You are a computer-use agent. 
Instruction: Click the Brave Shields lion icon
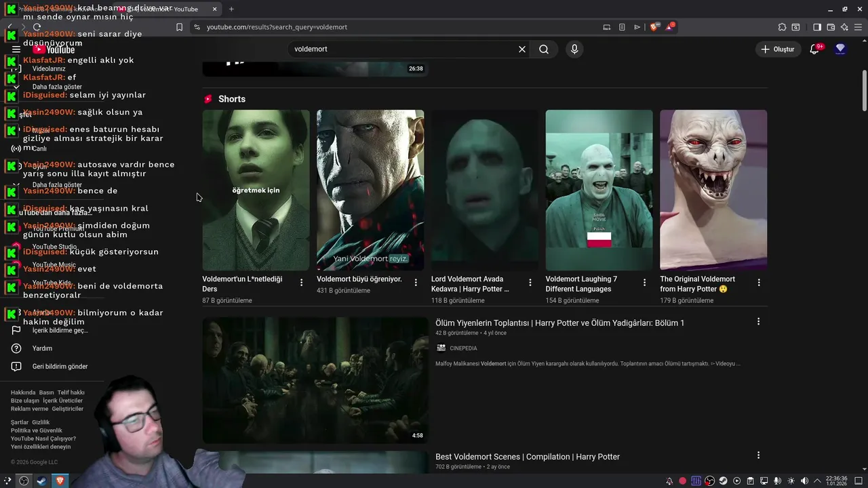click(654, 27)
